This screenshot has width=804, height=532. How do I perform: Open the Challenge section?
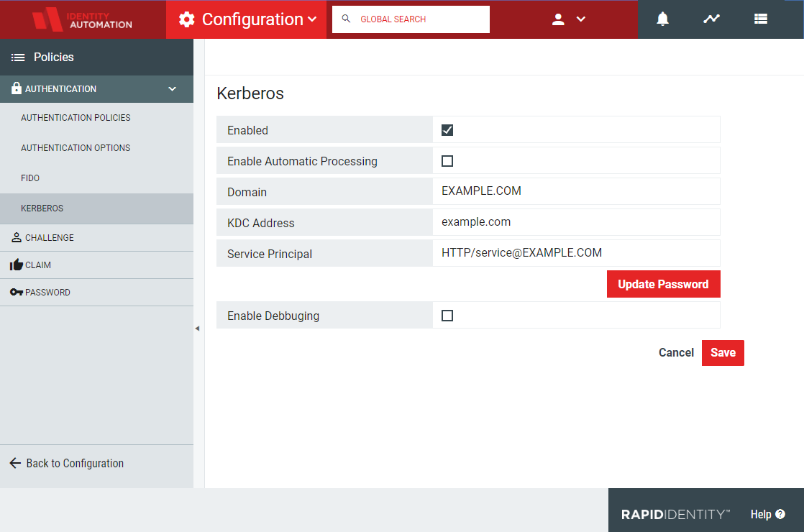pyautogui.click(x=97, y=238)
